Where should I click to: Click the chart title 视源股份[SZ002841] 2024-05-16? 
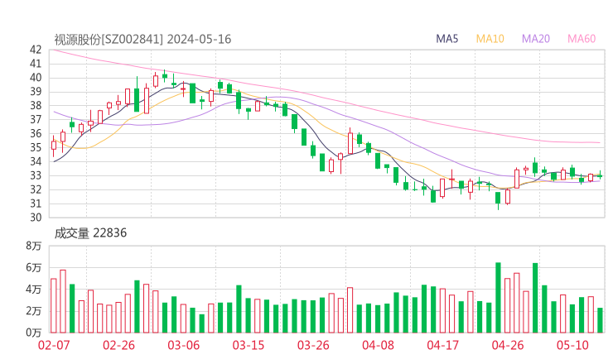click(142, 39)
